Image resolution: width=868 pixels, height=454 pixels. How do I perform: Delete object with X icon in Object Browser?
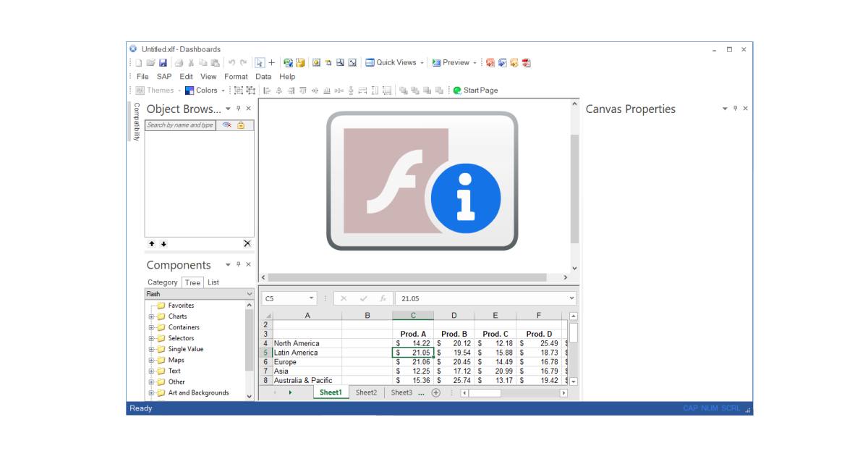tap(247, 244)
